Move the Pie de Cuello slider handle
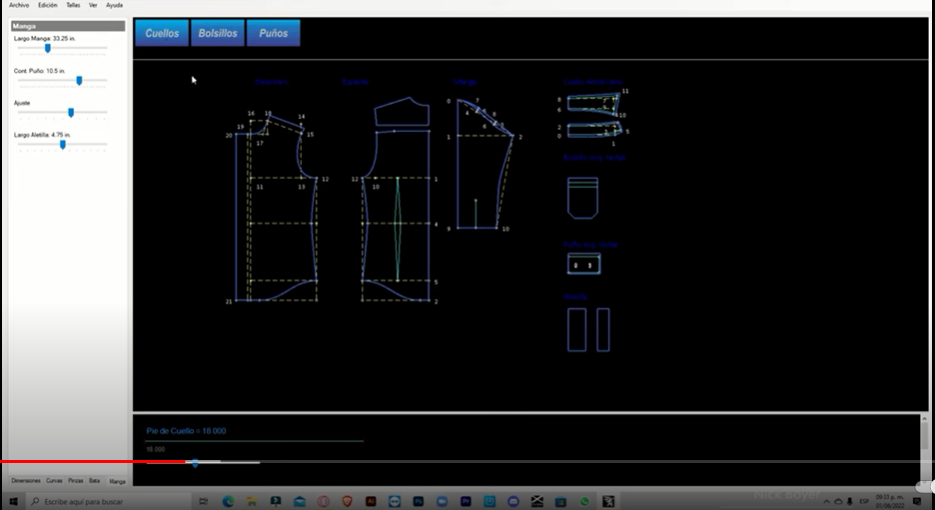Viewport: 935px width, 510px height. 195,462
